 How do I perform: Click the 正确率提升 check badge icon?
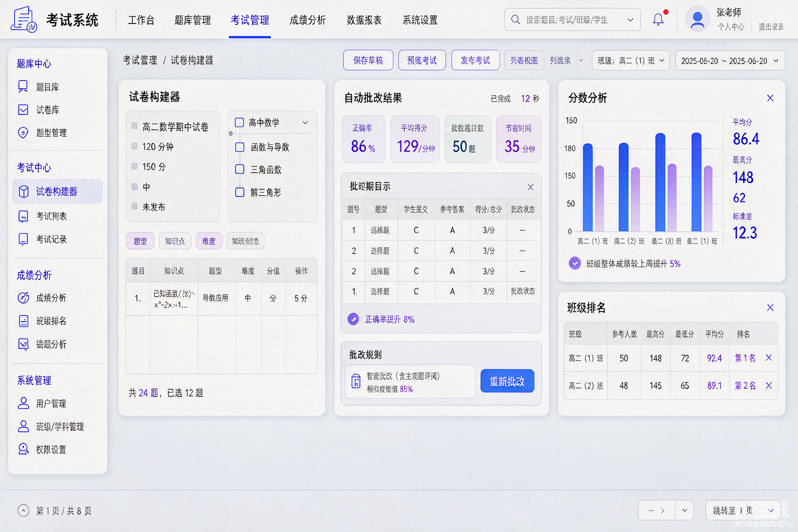tap(353, 319)
